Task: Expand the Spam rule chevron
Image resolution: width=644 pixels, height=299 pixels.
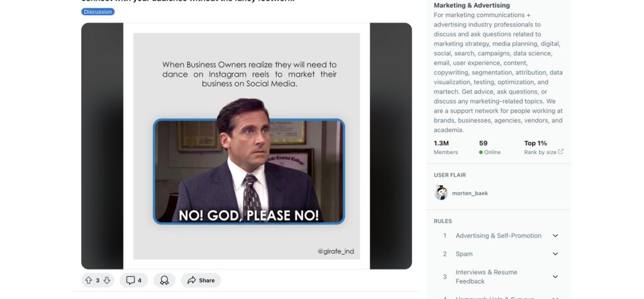Action: (x=555, y=254)
